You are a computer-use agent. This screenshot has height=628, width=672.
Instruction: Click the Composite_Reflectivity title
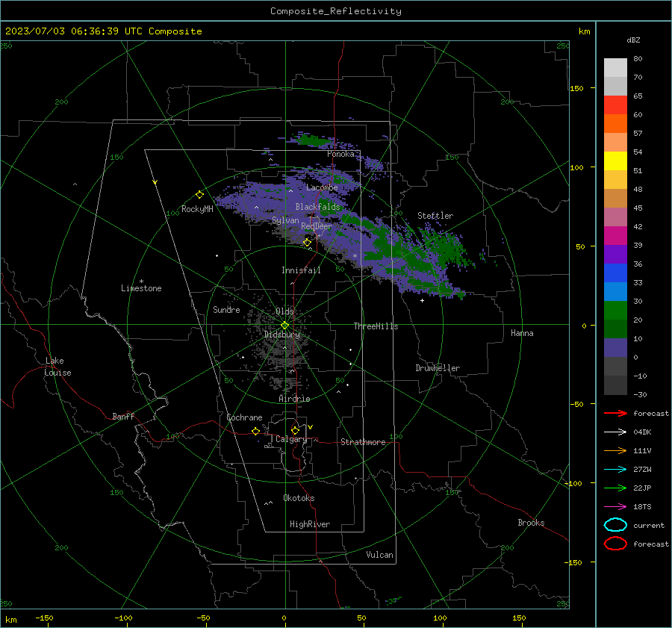(x=336, y=11)
